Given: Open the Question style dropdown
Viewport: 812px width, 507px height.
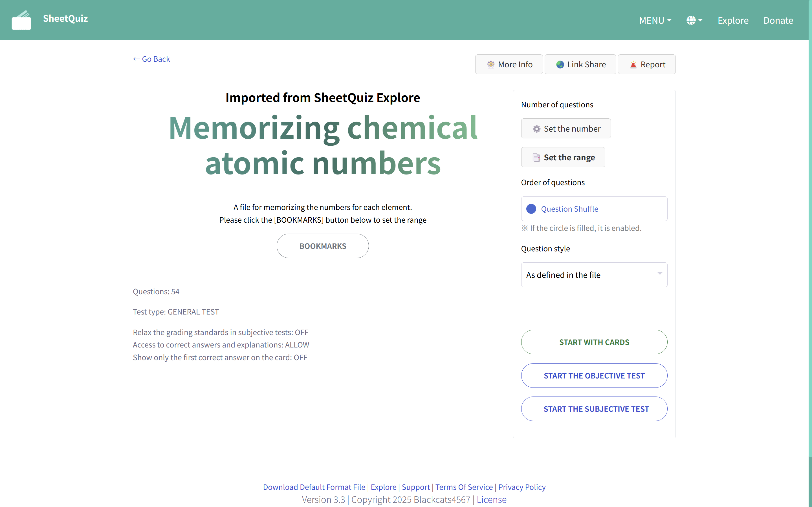Looking at the screenshot, I should point(594,274).
